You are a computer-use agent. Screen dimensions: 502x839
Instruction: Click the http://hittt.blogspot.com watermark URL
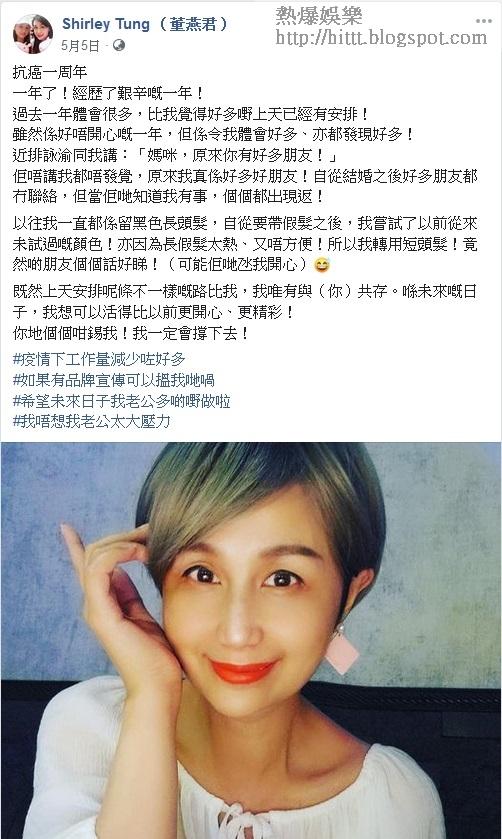382,38
